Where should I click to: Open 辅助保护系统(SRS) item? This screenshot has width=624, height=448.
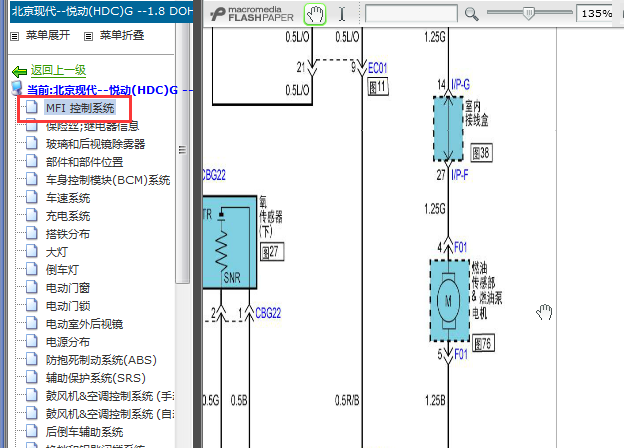pyautogui.click(x=96, y=378)
